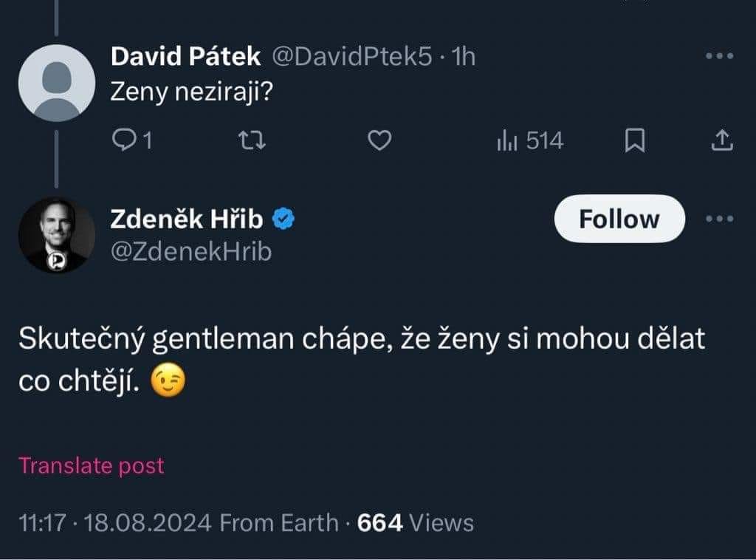The width and height of the screenshot is (756, 560).
Task: Open more options for David Pátek's post
Action: pyautogui.click(x=719, y=56)
